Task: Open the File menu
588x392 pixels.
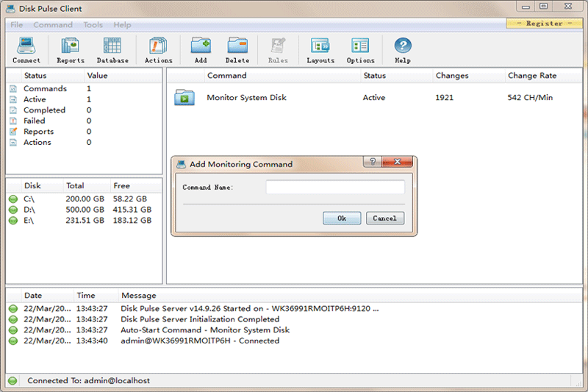Action: point(16,25)
